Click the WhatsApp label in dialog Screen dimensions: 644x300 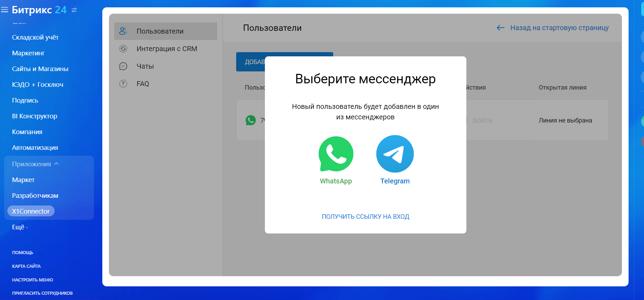(x=336, y=181)
